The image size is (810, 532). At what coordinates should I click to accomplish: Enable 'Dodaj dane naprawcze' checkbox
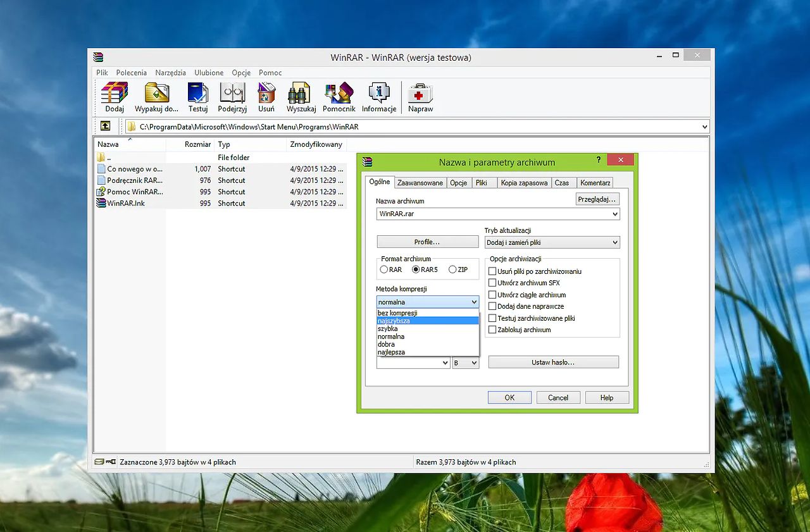[x=492, y=306]
